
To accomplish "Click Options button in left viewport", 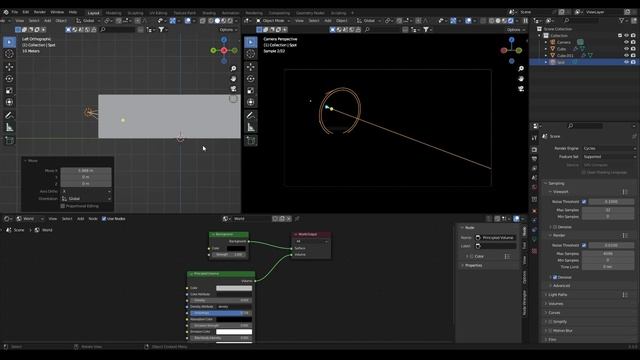I will (228, 30).
